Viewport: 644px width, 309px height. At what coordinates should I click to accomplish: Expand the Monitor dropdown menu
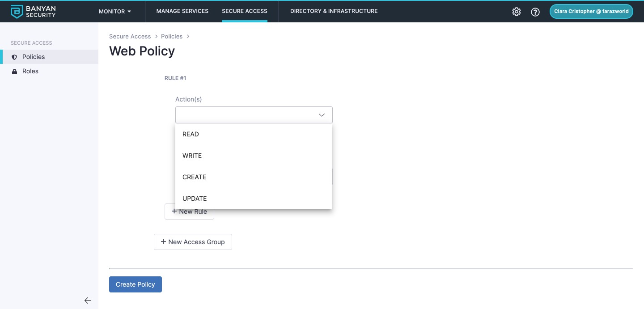[115, 11]
